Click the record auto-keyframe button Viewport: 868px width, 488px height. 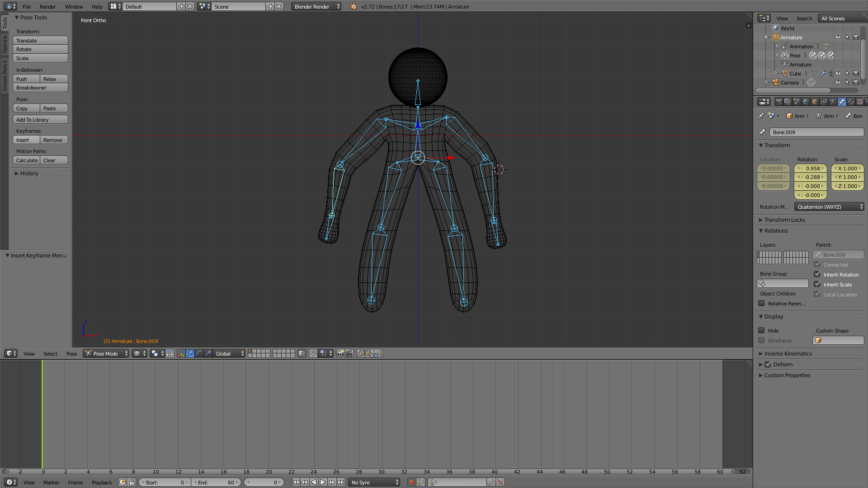pos(411,482)
